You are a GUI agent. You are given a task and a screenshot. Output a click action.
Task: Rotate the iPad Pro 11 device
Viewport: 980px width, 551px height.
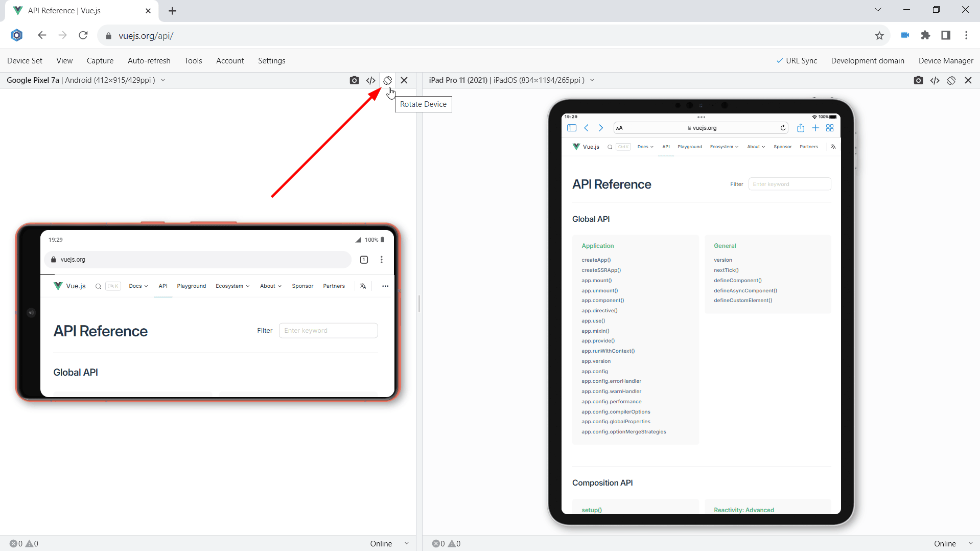pos(951,80)
